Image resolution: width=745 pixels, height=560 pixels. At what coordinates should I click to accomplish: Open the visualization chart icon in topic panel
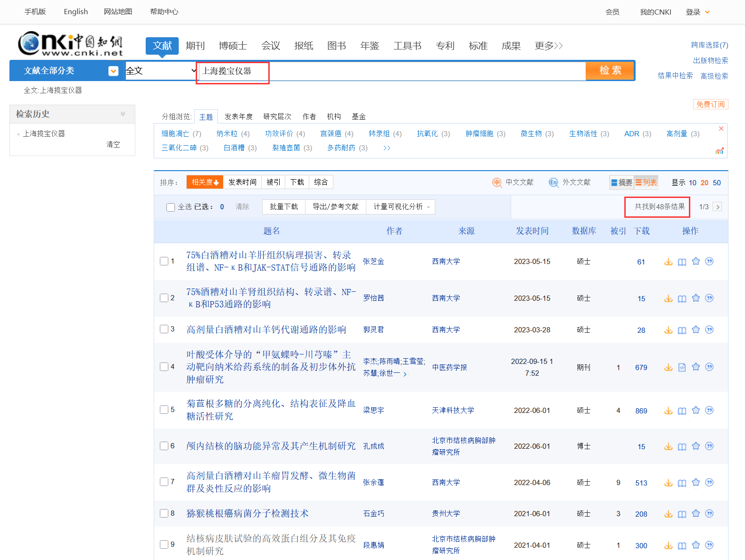(720, 151)
